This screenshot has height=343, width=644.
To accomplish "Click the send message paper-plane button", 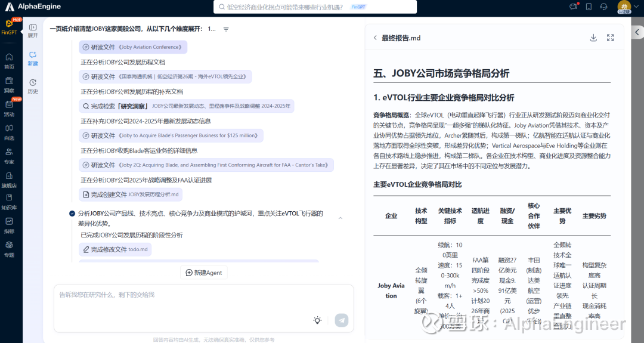I will (x=341, y=320).
